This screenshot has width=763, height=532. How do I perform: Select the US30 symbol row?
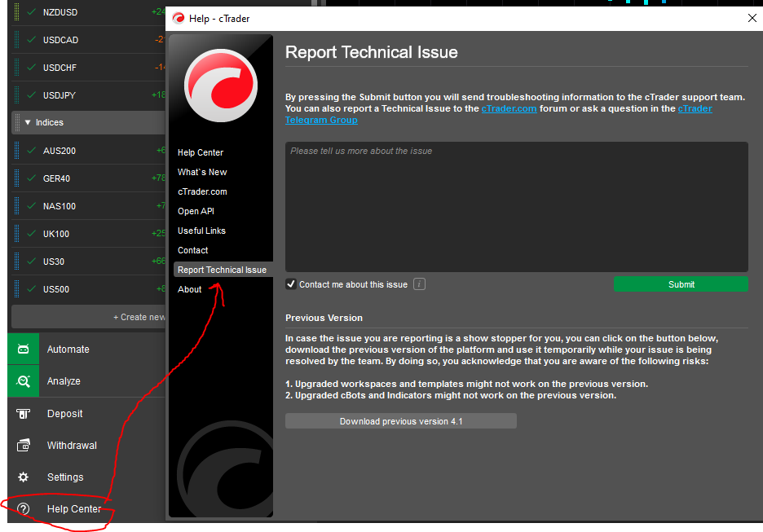pyautogui.click(x=89, y=262)
